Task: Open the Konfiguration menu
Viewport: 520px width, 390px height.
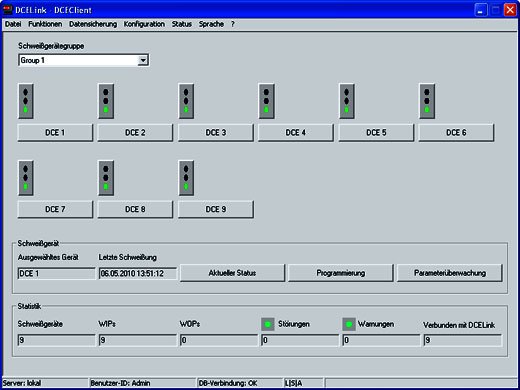Action: point(144,24)
